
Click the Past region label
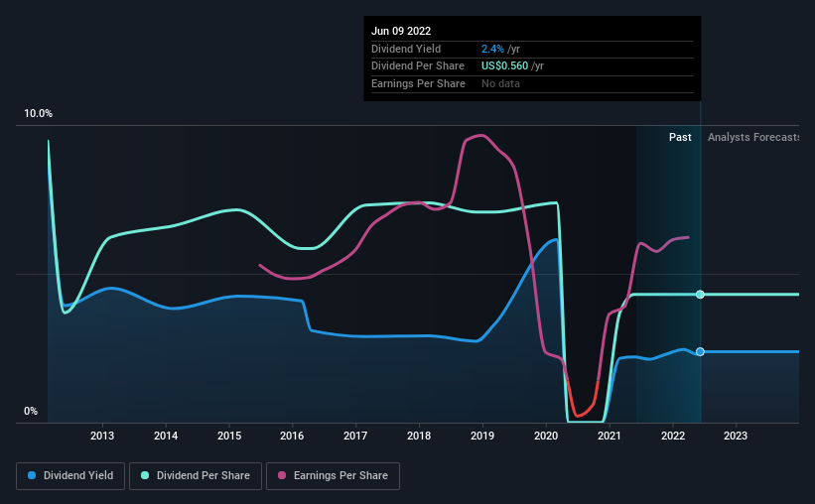[x=680, y=137]
